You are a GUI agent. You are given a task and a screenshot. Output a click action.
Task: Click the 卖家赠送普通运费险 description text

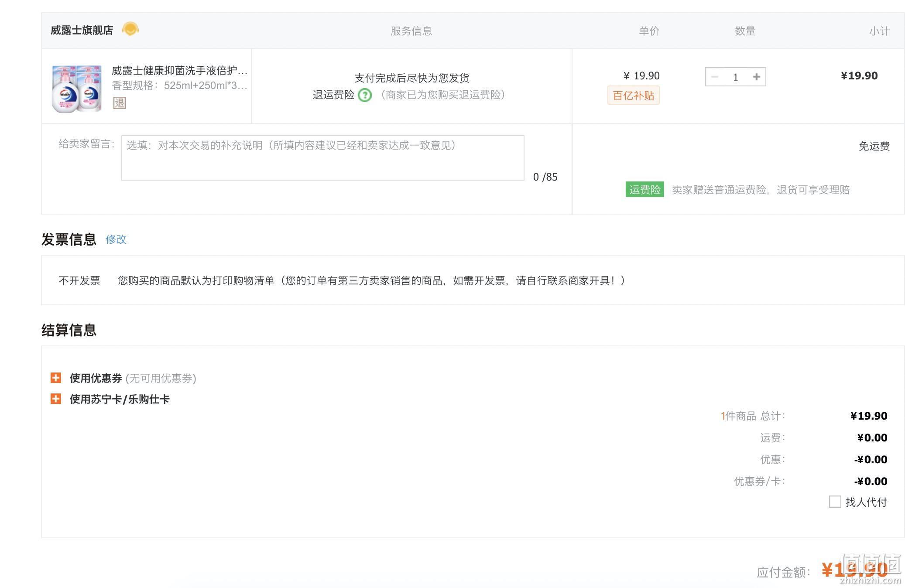tap(761, 190)
